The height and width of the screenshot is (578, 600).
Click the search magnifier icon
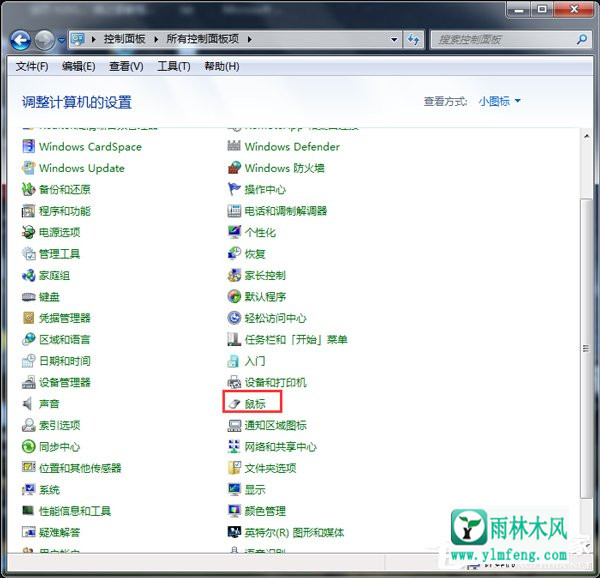tap(582, 39)
